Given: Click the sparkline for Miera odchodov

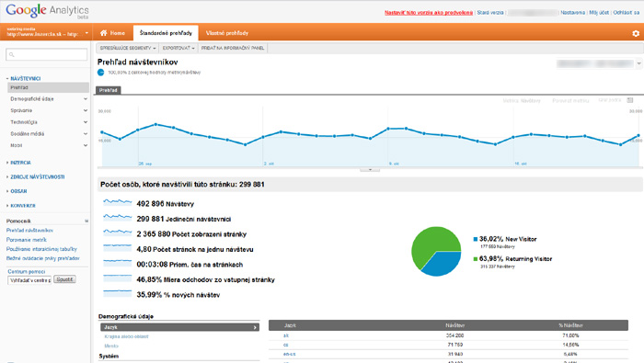Looking at the screenshot, I should (118, 278).
